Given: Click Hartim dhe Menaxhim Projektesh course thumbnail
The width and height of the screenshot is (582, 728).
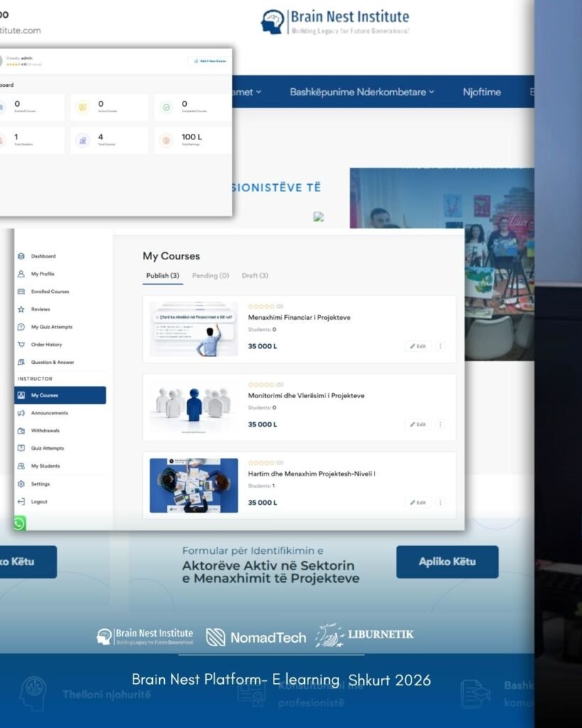Looking at the screenshot, I should pos(193,486).
